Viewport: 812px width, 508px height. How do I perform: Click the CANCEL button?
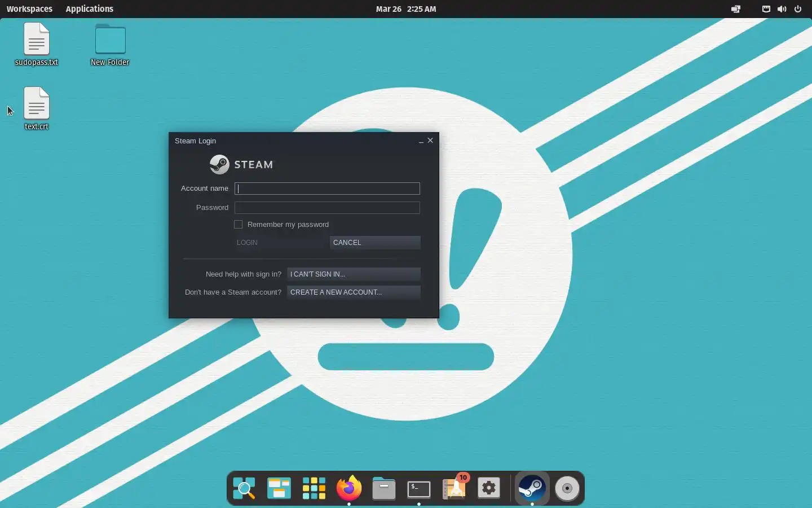376,243
